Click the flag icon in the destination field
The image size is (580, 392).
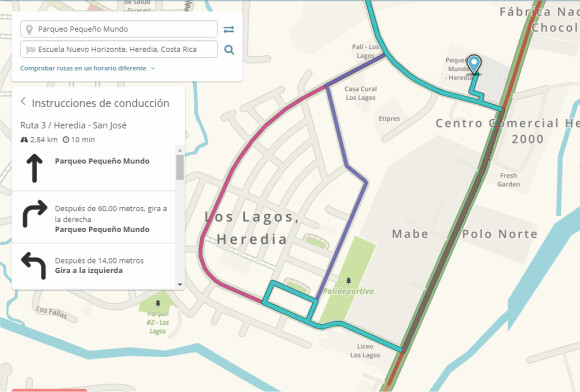[x=30, y=50]
